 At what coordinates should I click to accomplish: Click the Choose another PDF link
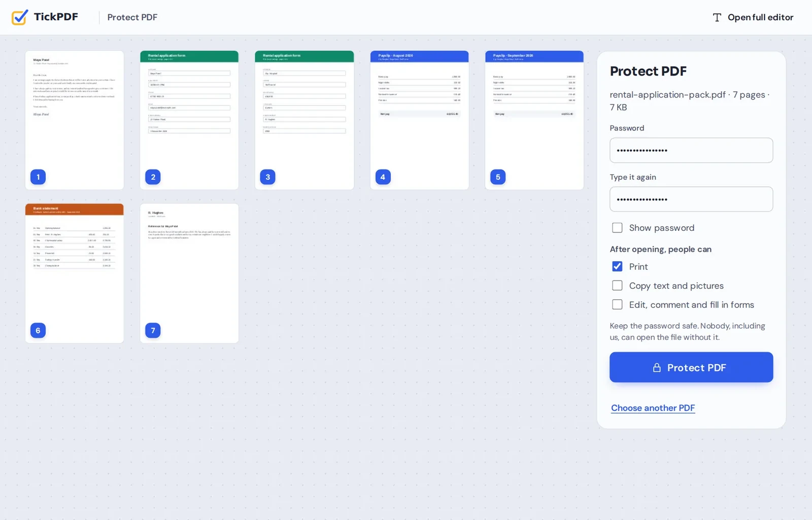tap(653, 408)
